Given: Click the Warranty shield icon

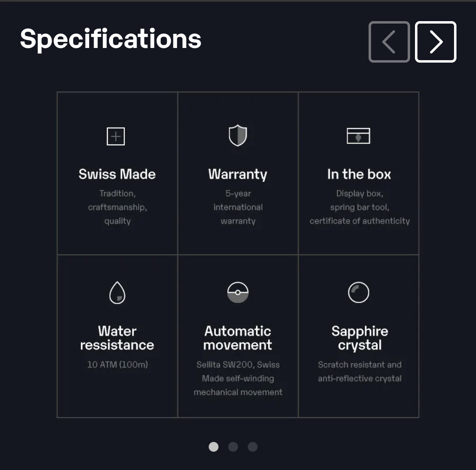Looking at the screenshot, I should (238, 135).
